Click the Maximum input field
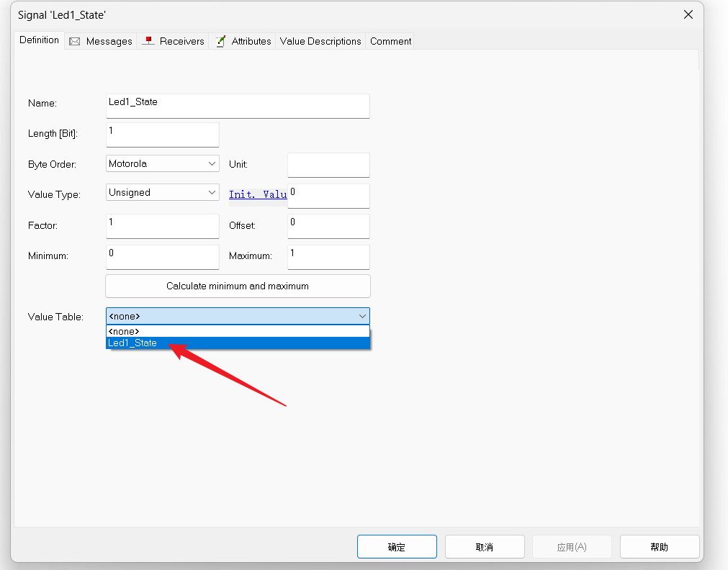This screenshot has height=570, width=728. point(328,257)
